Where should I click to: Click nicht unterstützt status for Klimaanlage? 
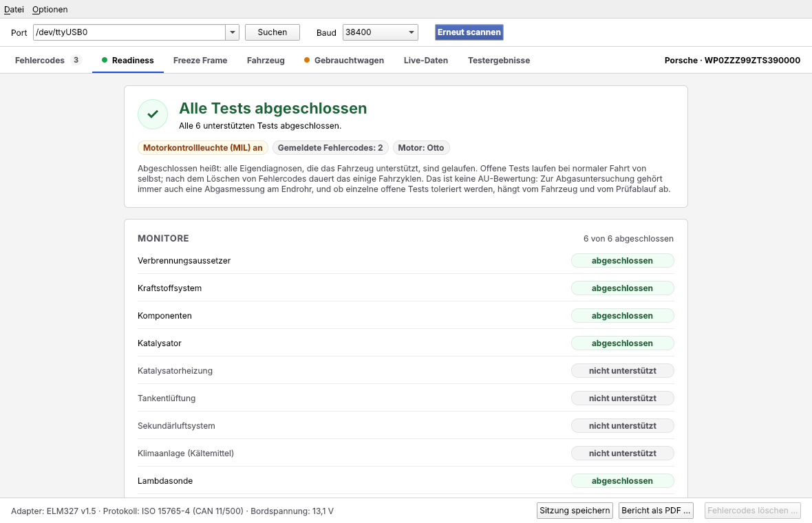coord(623,453)
